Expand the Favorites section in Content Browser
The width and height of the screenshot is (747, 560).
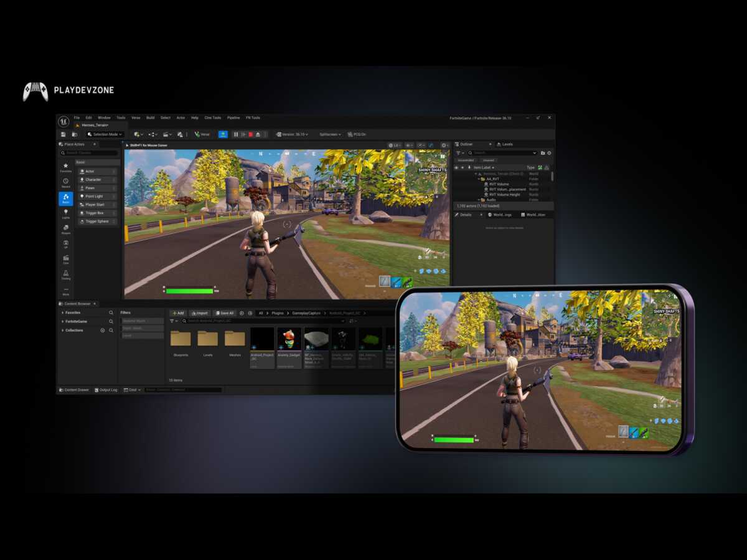[63, 312]
